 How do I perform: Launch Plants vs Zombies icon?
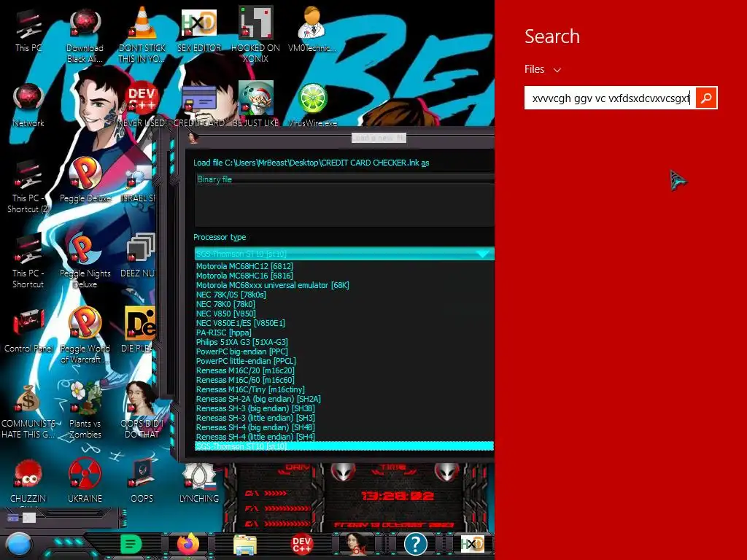pos(85,411)
